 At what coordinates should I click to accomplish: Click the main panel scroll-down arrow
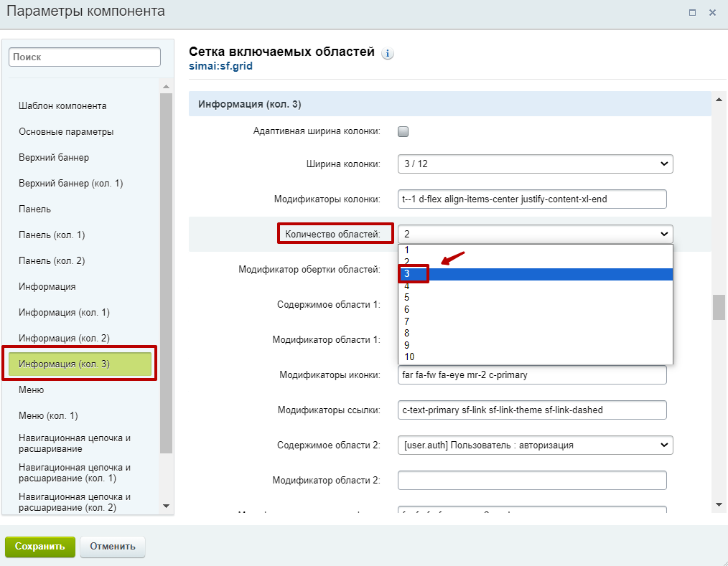pos(719,505)
